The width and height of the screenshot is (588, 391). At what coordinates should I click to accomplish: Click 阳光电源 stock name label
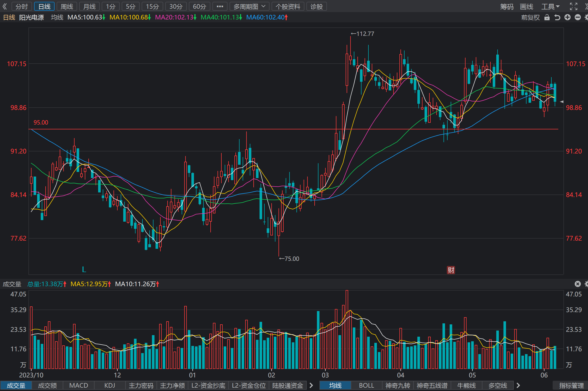coord(32,17)
